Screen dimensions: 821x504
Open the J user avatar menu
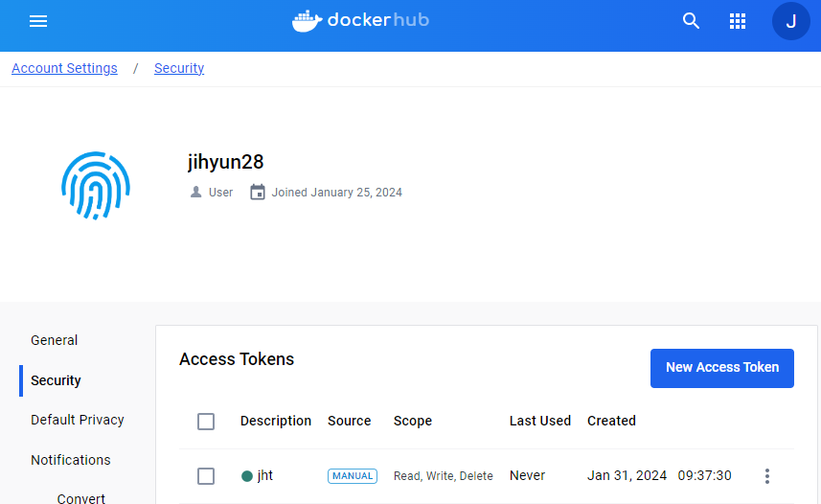pyautogui.click(x=791, y=21)
